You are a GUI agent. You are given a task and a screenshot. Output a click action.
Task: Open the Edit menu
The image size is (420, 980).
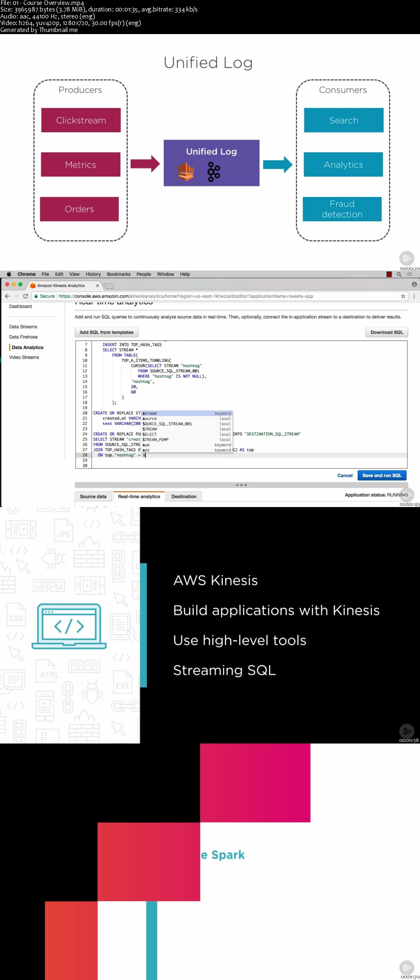click(x=59, y=274)
